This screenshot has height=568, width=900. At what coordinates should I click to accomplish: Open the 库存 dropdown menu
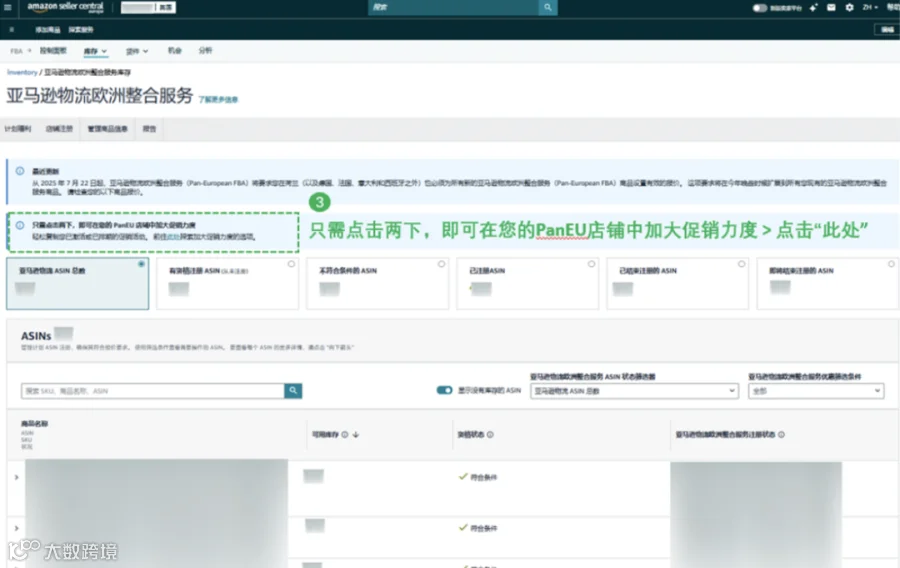click(x=95, y=51)
